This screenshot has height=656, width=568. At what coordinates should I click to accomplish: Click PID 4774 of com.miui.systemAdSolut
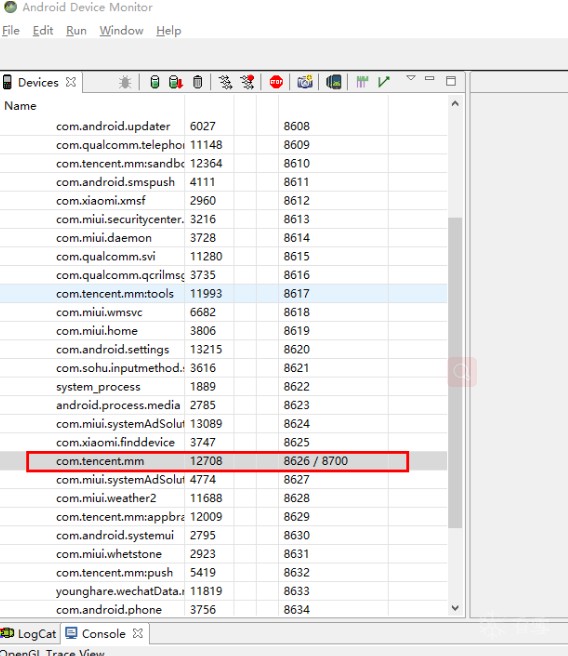pos(202,479)
